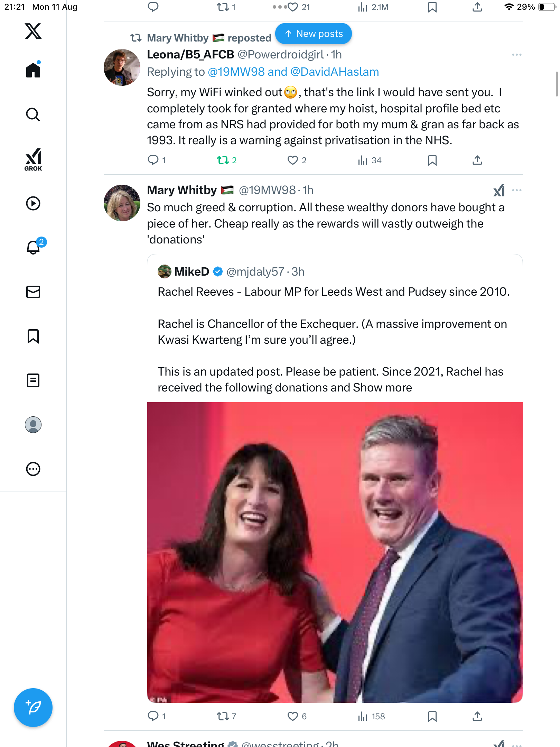Click the timeline scrollbar handle
This screenshot has width=560, height=747.
[x=556, y=84]
